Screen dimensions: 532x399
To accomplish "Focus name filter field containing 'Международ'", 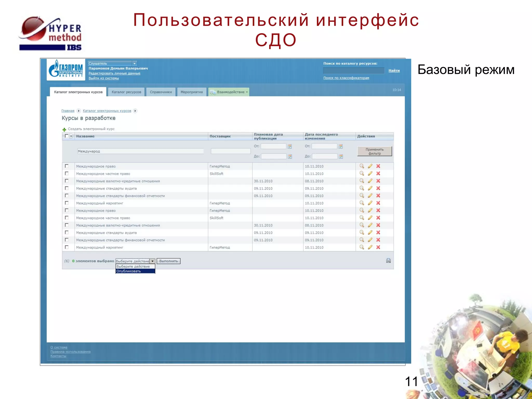I will click(x=141, y=151).
